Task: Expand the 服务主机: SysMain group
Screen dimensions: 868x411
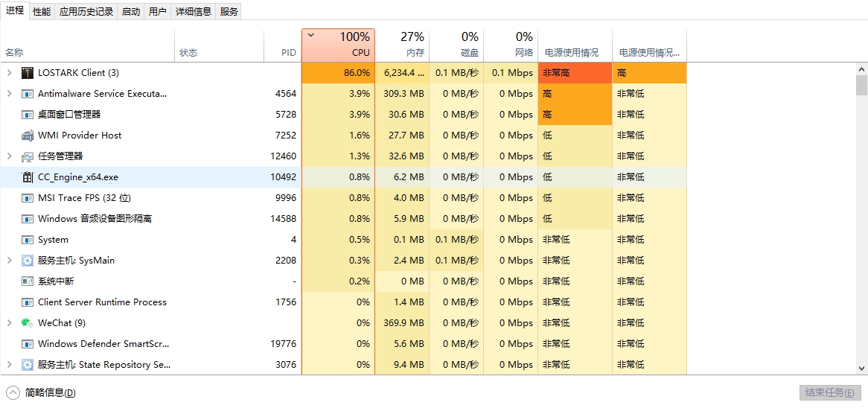Action: [x=9, y=261]
